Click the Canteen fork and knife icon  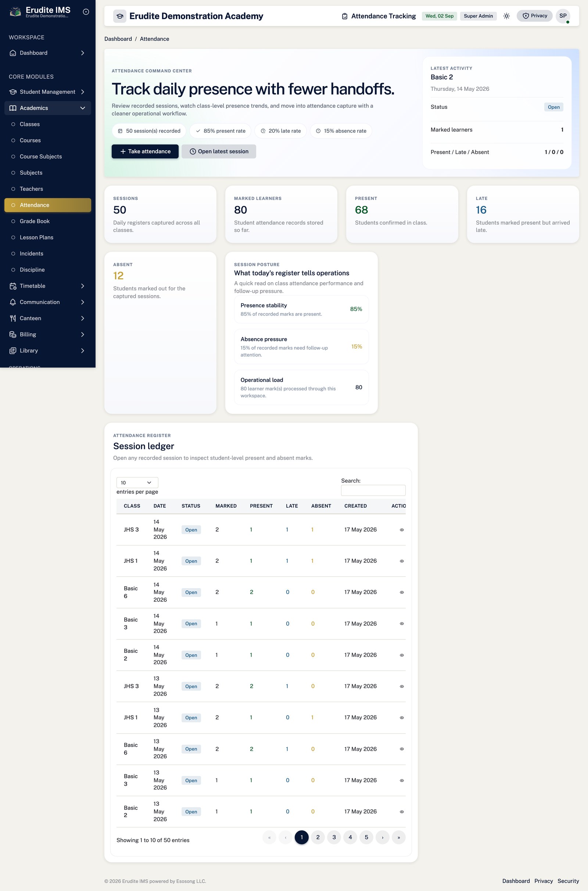tap(13, 318)
